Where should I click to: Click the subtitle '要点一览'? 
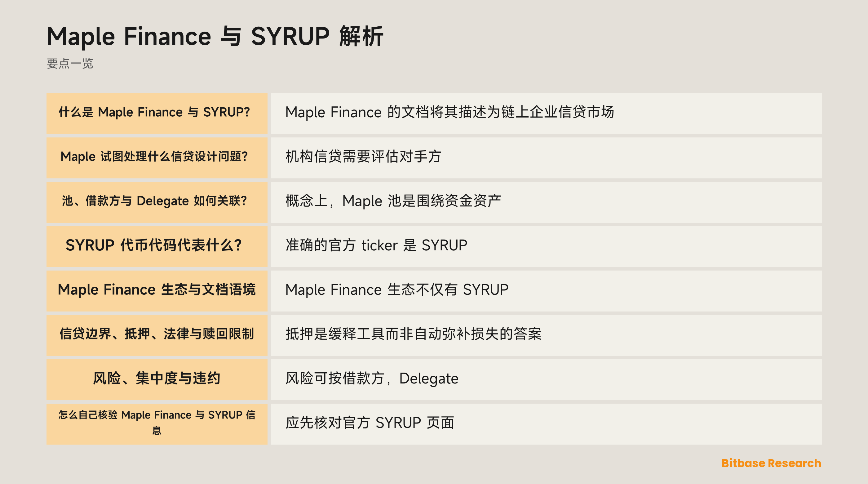[70, 63]
